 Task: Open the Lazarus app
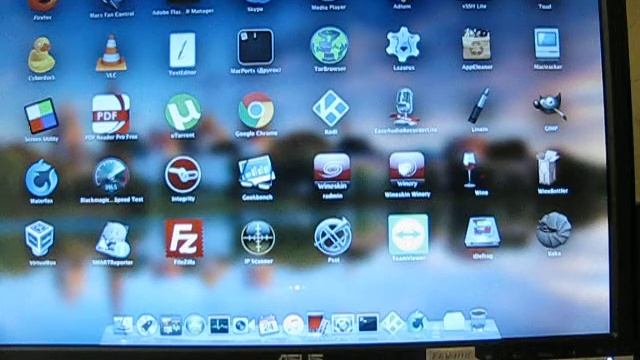point(403,45)
